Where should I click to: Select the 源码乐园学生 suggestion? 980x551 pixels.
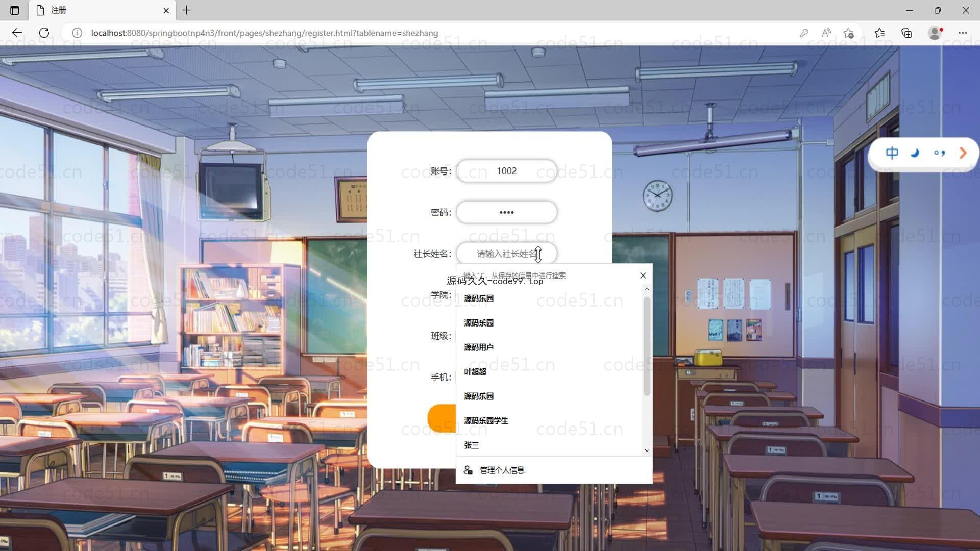[549, 421]
